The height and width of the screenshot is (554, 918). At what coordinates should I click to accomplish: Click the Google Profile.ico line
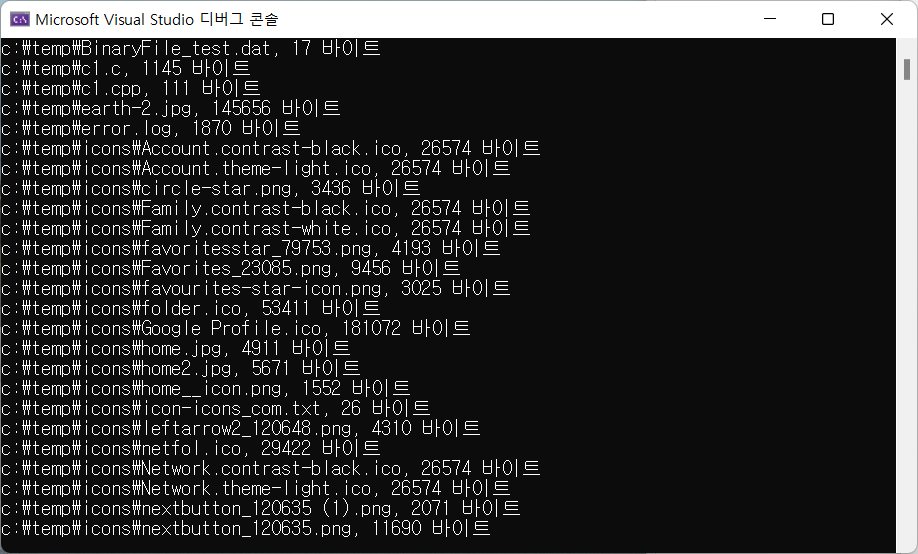tap(235, 329)
